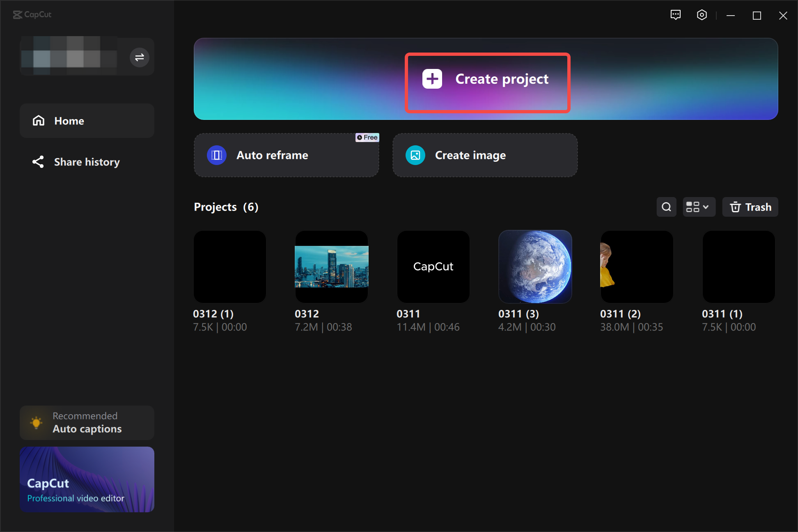Search projects with magnifier icon
The height and width of the screenshot is (532, 798).
666,207
